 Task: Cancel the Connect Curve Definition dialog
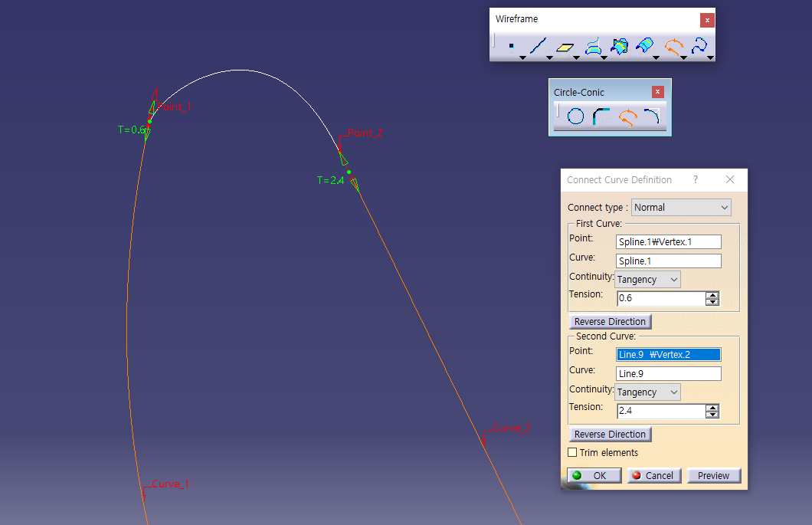654,475
